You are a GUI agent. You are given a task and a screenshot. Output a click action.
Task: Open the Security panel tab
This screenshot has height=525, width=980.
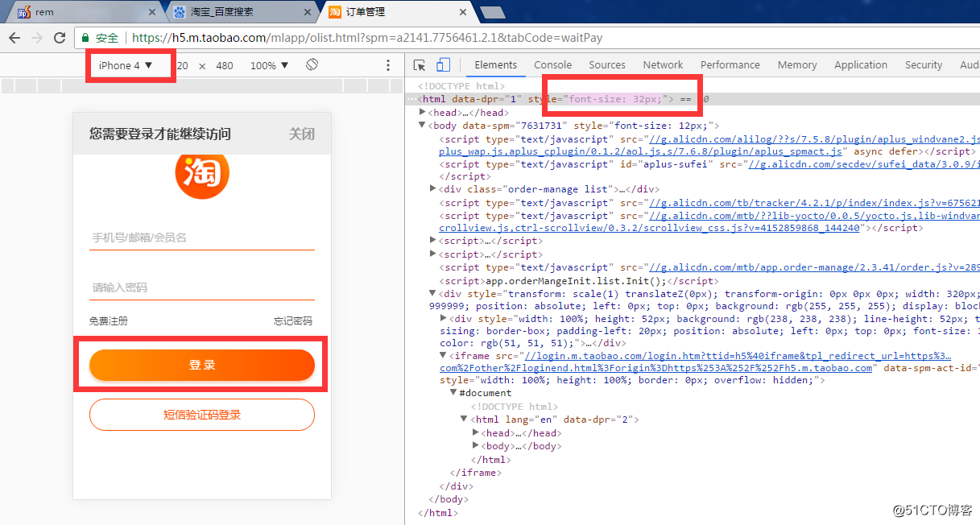pyautogui.click(x=924, y=65)
